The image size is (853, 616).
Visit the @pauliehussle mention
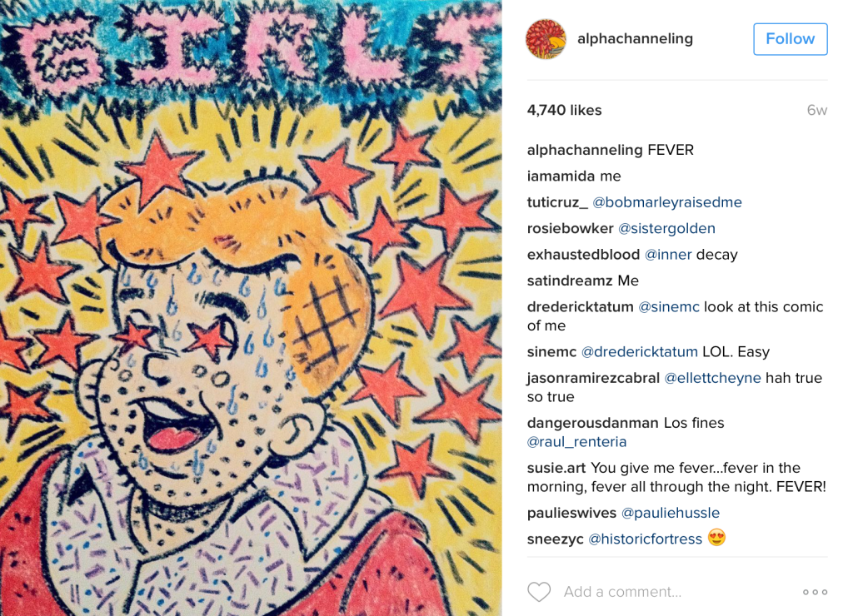(x=671, y=513)
